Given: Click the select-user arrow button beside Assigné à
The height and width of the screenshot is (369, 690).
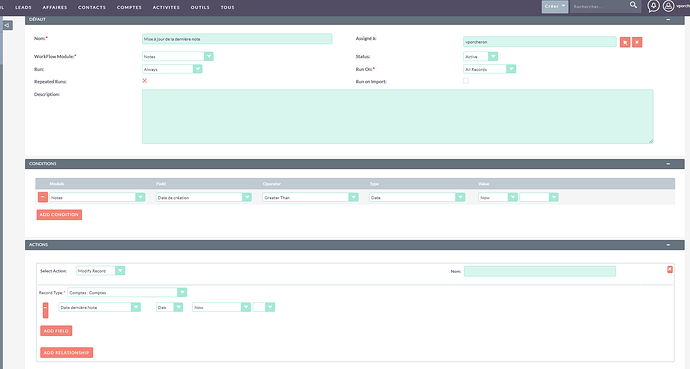Looking at the screenshot, I should tap(625, 42).
